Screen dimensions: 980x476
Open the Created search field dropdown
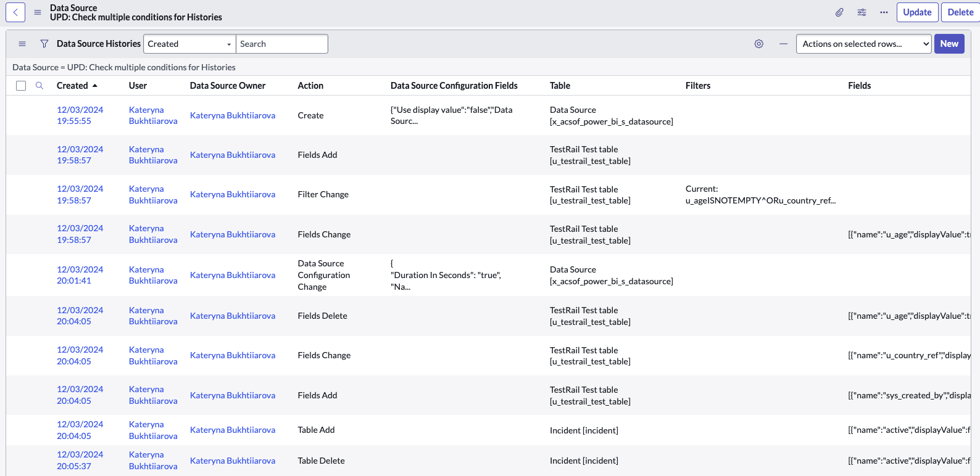(x=189, y=44)
